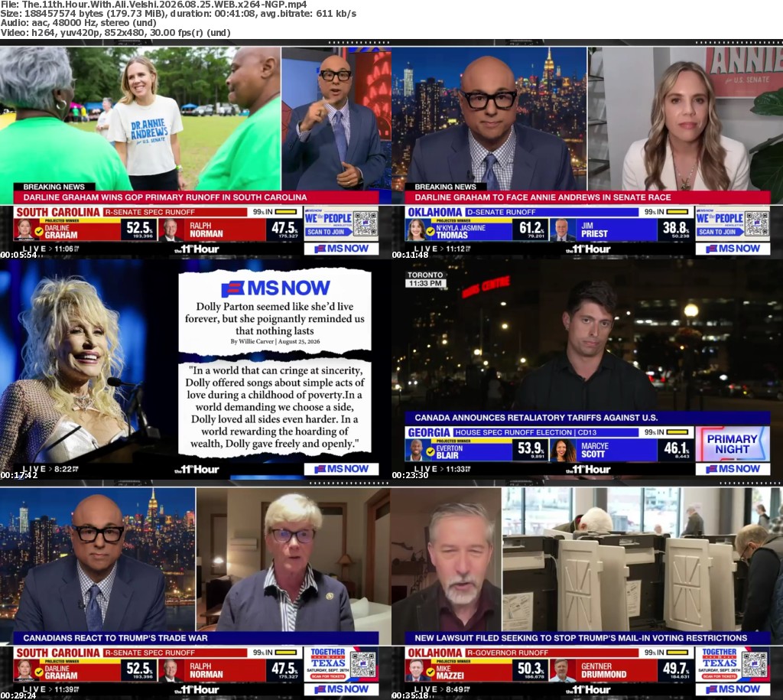Click the 61.2% result for Thomas
This screenshot has width=783, height=700.
(x=531, y=228)
